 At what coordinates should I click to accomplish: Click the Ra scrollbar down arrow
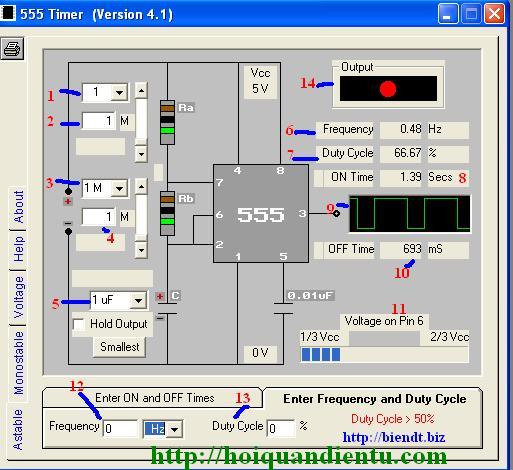coord(141,154)
